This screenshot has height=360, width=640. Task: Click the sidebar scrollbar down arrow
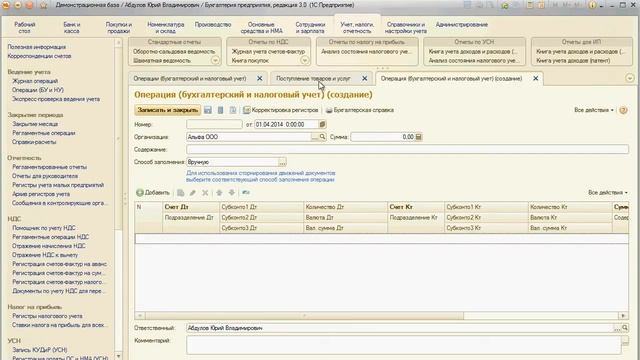pyautogui.click(x=118, y=356)
